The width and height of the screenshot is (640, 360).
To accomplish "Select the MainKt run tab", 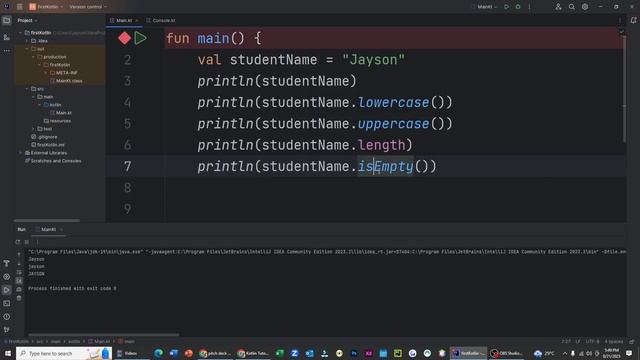I will [x=49, y=230].
